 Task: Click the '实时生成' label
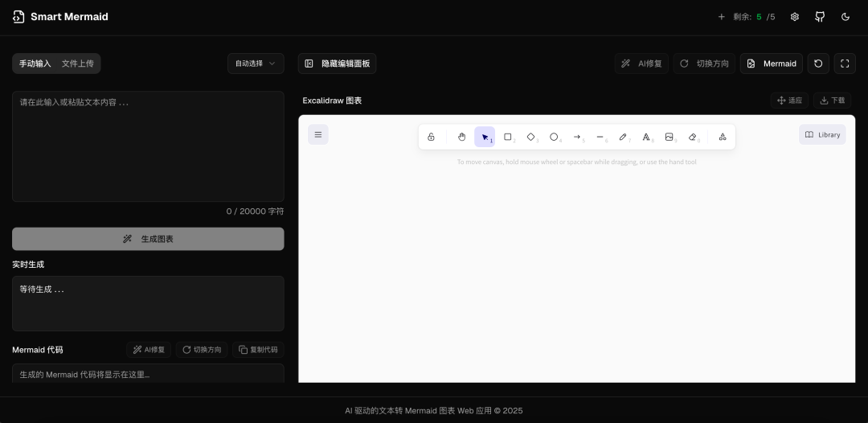(x=28, y=265)
